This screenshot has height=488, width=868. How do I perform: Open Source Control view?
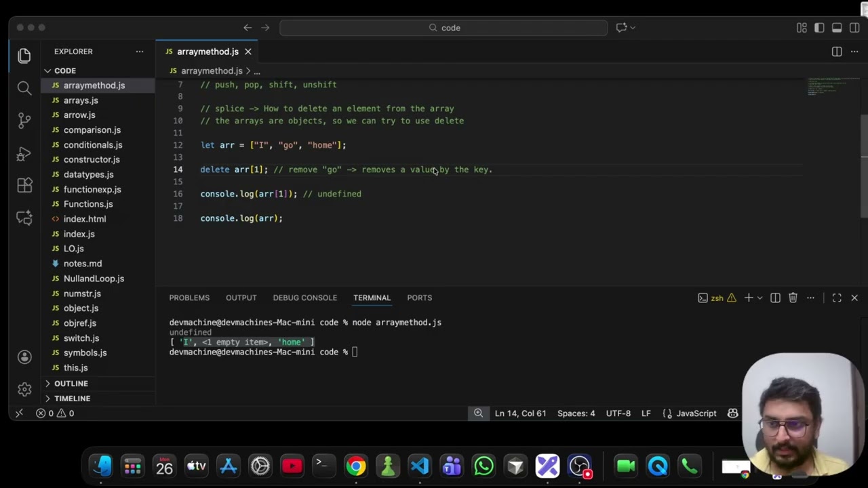[x=24, y=121]
